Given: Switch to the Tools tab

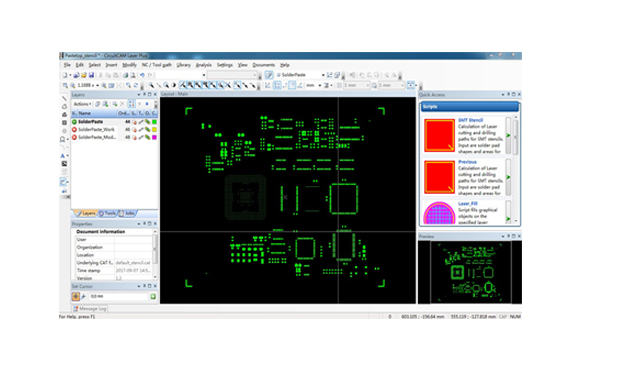Looking at the screenshot, I should point(108,213).
